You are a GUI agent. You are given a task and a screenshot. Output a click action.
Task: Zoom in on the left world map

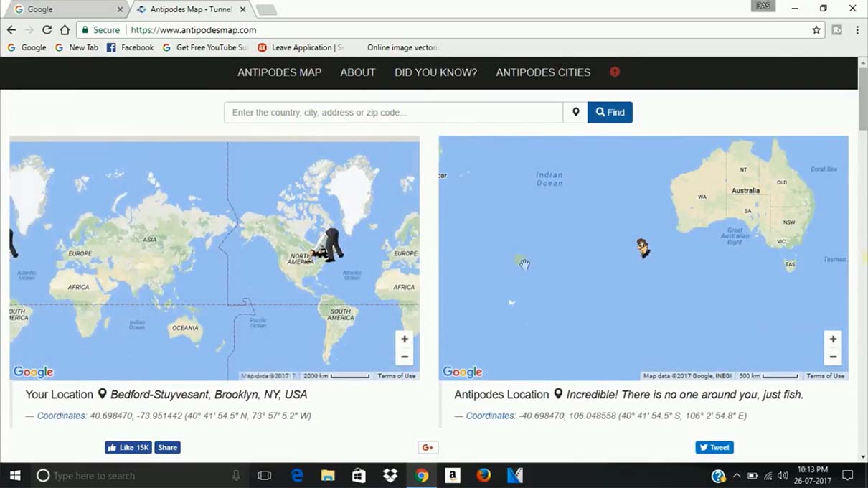pos(405,339)
